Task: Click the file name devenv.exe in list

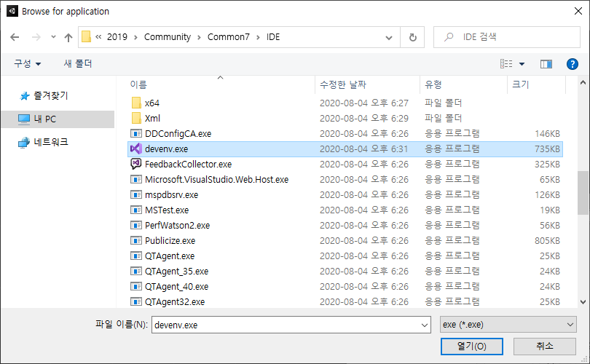Action: pos(166,149)
